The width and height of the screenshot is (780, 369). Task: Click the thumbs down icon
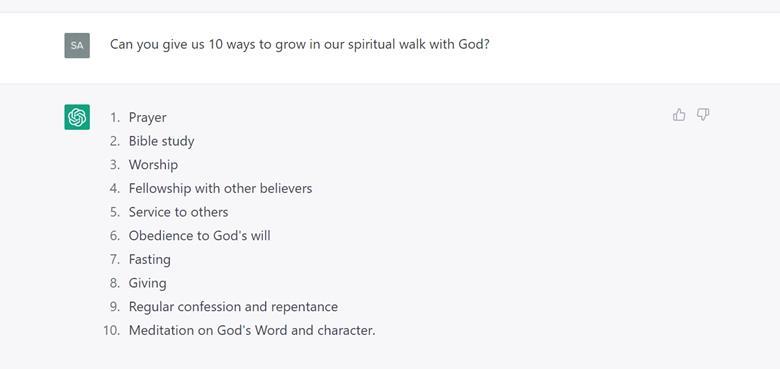coord(702,115)
